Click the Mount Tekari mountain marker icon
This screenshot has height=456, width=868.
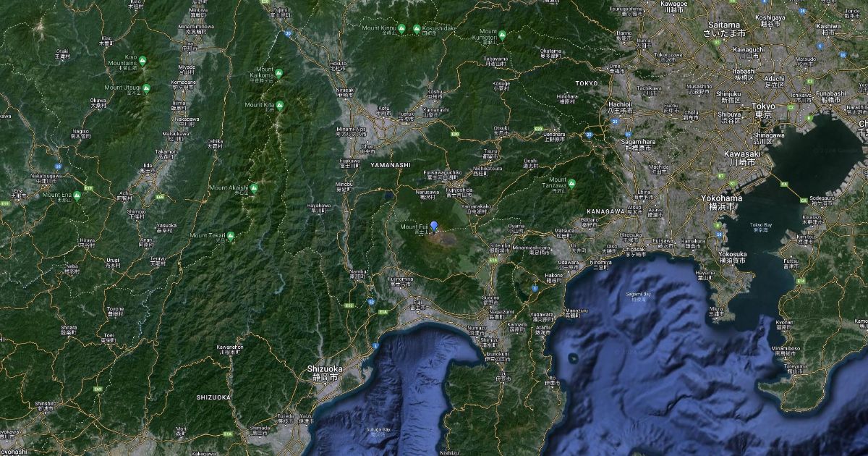231,236
